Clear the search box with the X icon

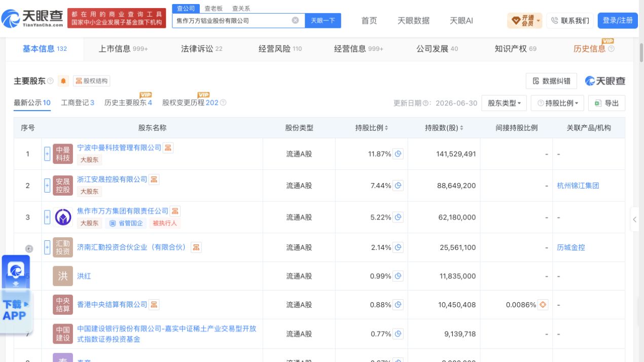coord(295,21)
